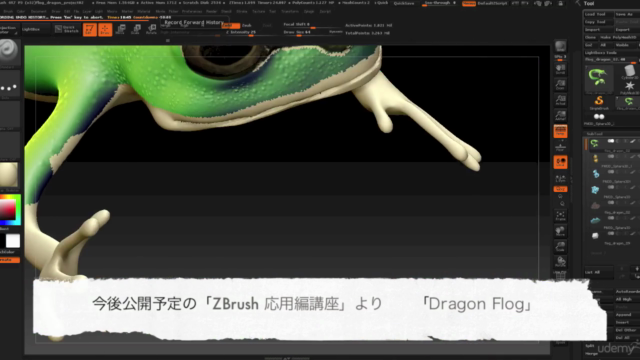Click the SPix slider below BPR

coord(560,58)
